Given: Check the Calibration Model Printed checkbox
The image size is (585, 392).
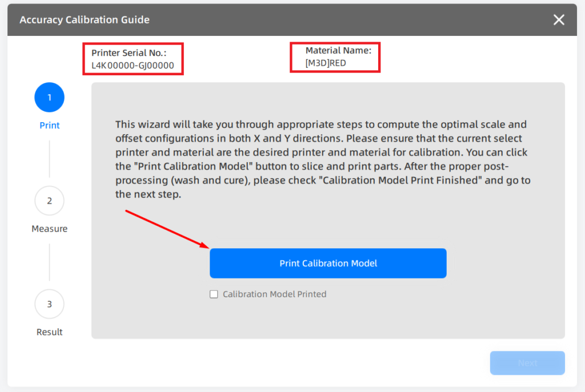Looking at the screenshot, I should 214,294.
